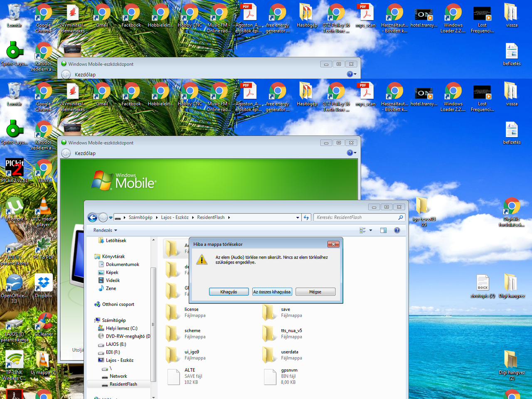Open the CCleaner desktop shortcut
The height and width of the screenshot is (399, 532).
43,324
